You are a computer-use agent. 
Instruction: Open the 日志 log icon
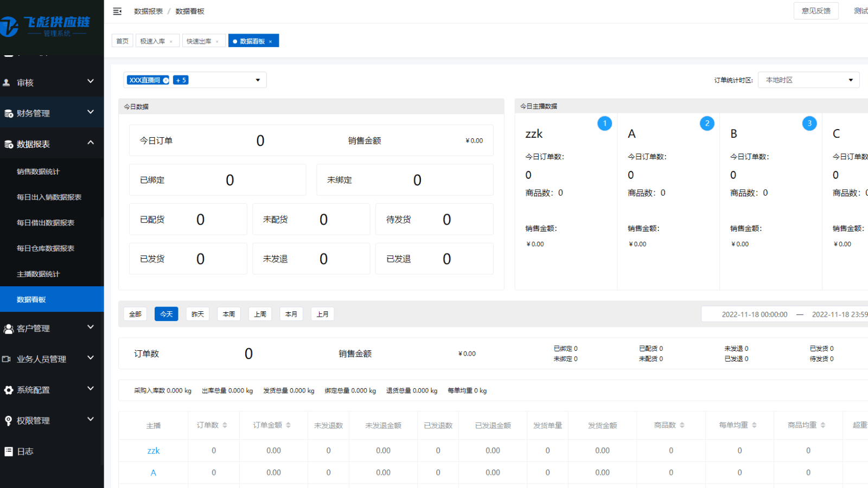(8, 451)
